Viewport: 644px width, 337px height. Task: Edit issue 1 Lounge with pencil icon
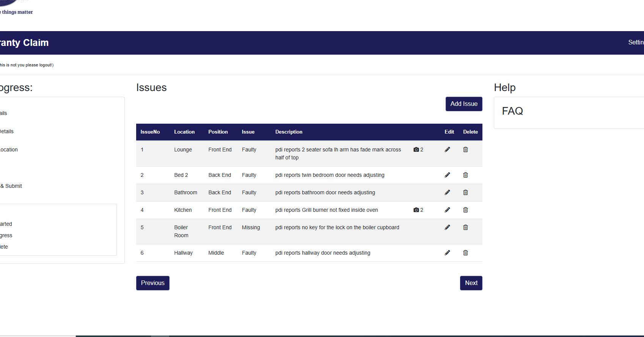[447, 150]
